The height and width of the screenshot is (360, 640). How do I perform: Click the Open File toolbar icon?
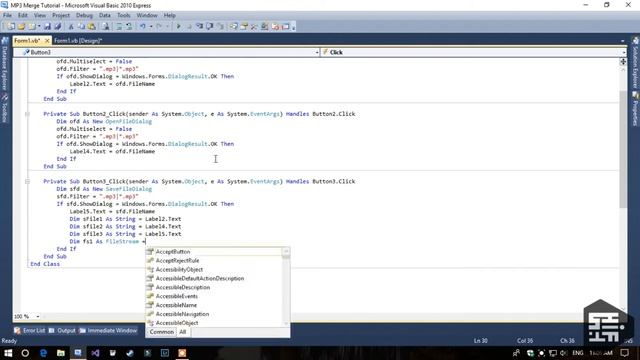click(21, 27)
